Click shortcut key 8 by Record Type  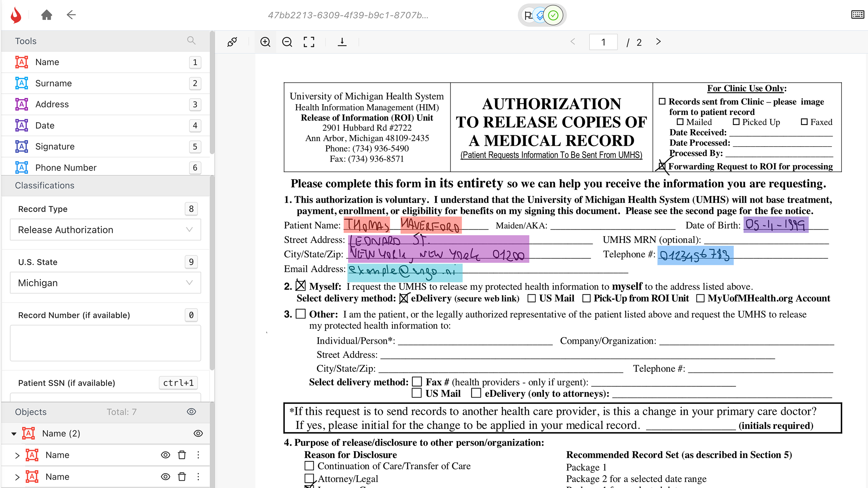[191, 209]
